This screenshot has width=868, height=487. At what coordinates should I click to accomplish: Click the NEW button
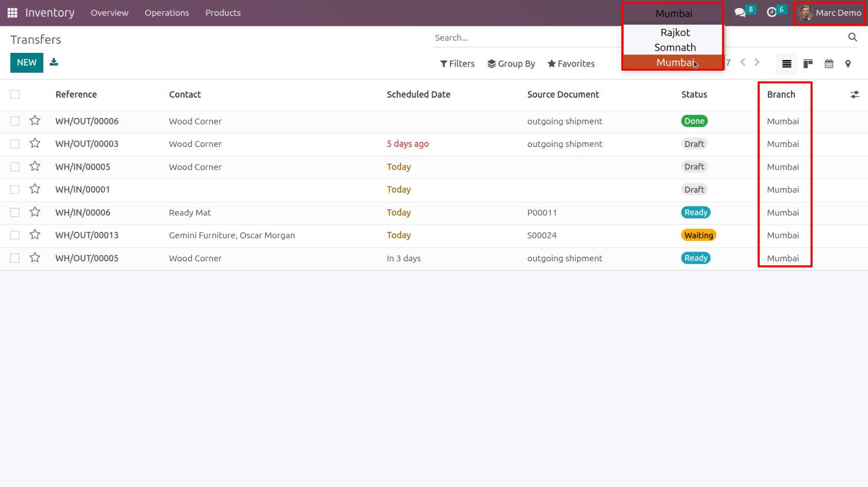tap(26, 63)
